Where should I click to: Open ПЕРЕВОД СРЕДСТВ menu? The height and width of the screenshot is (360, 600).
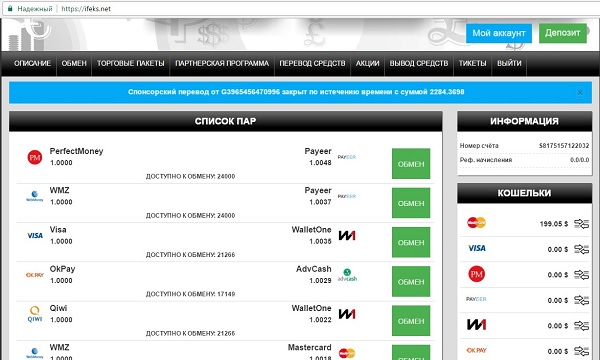[x=312, y=64]
